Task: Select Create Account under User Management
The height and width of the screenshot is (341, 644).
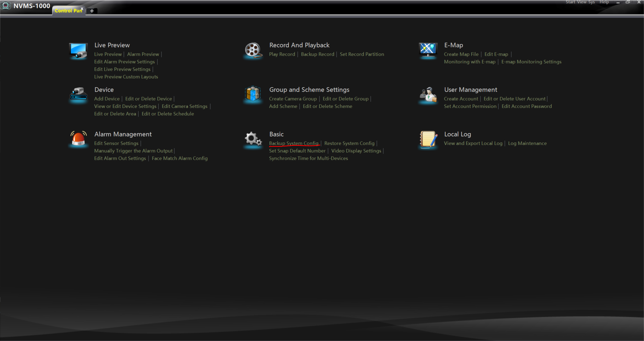Action: pos(461,99)
